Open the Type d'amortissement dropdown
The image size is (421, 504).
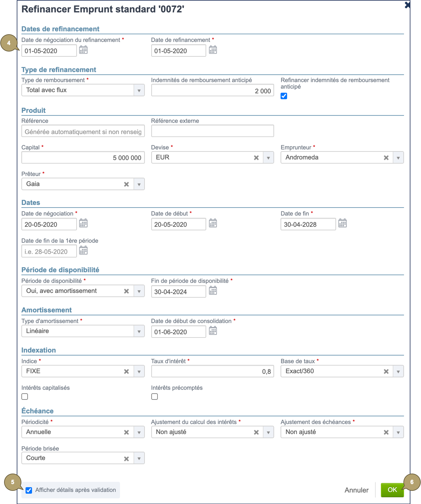pyautogui.click(x=139, y=331)
